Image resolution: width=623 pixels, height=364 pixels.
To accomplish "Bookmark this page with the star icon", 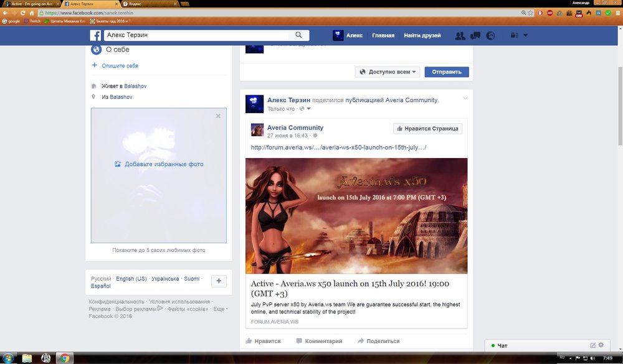I will coord(530,12).
